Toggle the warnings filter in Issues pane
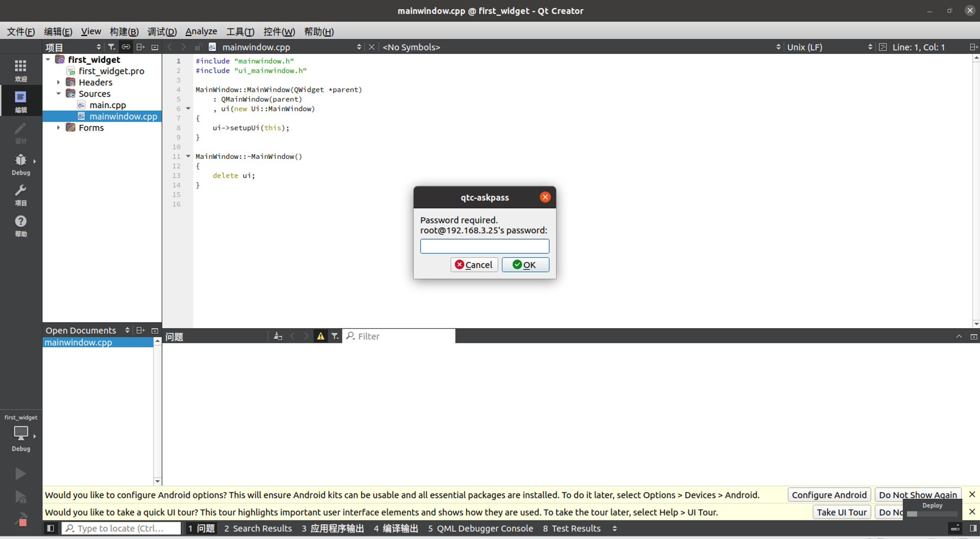 (x=320, y=336)
